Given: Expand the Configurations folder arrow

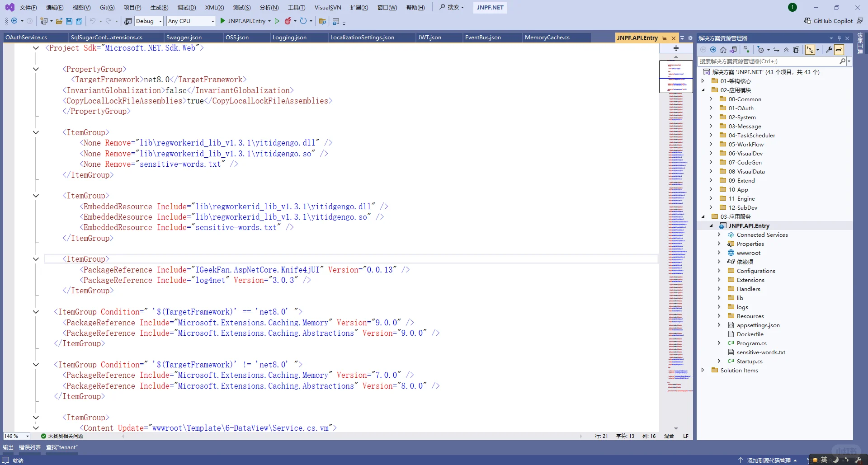Looking at the screenshot, I should (719, 271).
